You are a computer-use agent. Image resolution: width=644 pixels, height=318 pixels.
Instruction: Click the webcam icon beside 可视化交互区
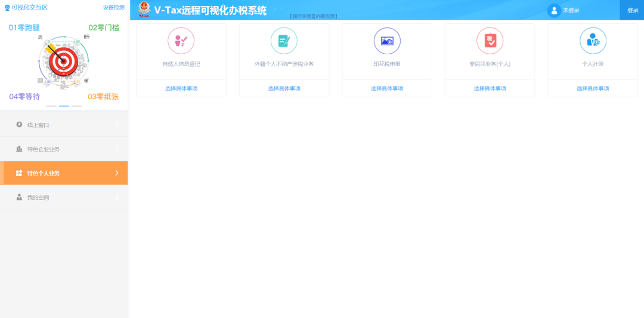[x=7, y=8]
